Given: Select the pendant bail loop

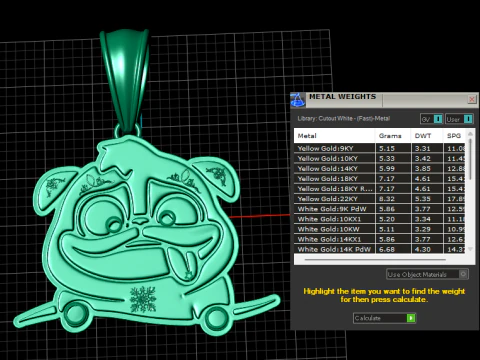Looking at the screenshot, I should (x=125, y=80).
